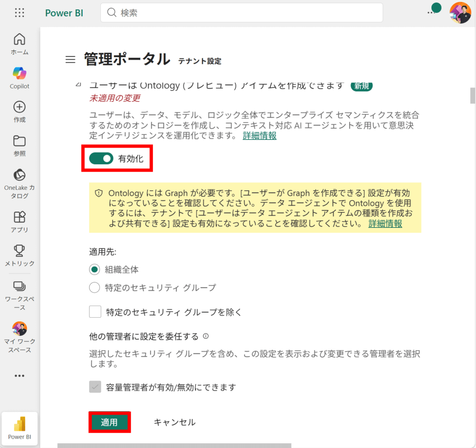Open Apps from the left navigation
This screenshot has width=476, height=448.
coord(20,221)
